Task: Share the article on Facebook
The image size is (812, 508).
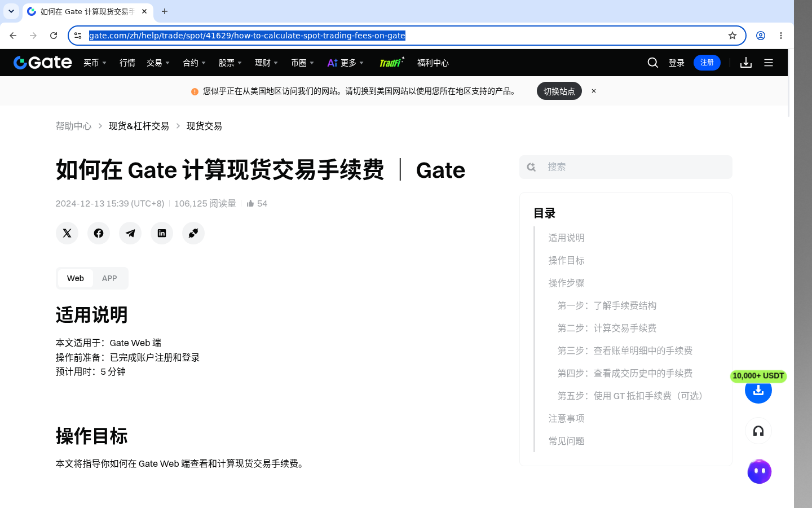Action: coord(99,233)
